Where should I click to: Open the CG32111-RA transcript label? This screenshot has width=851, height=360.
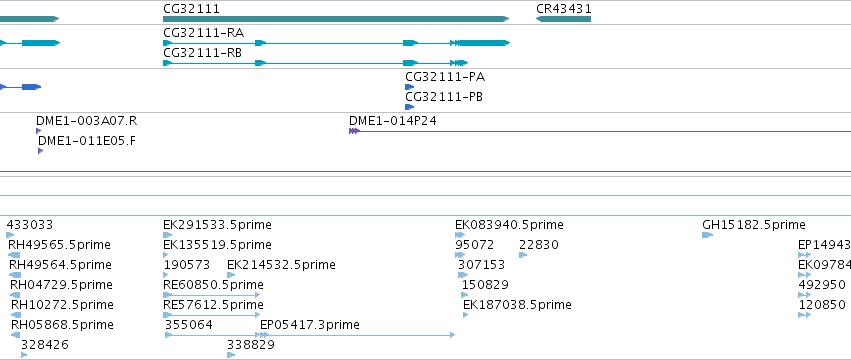204,33
